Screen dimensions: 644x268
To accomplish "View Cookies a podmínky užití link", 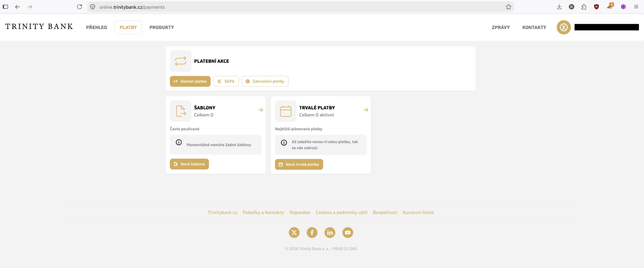I will (342, 212).
